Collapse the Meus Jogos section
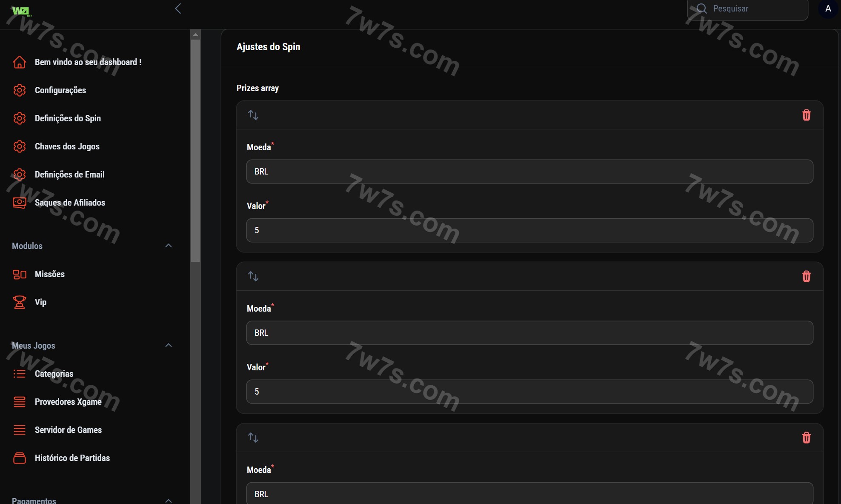The image size is (841, 504). point(169,345)
